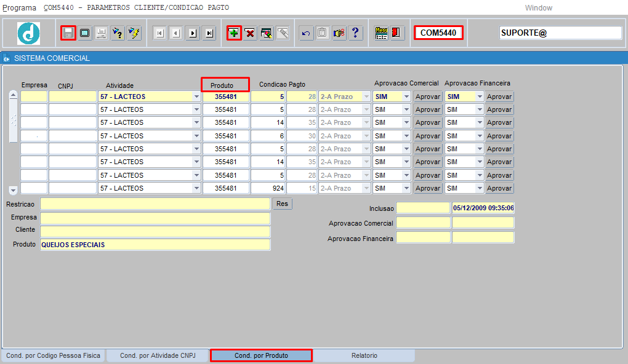Viewport: 628px width, 364px height.
Task: Click the Sistema Comercial title bar icon
Action: click(x=6, y=59)
